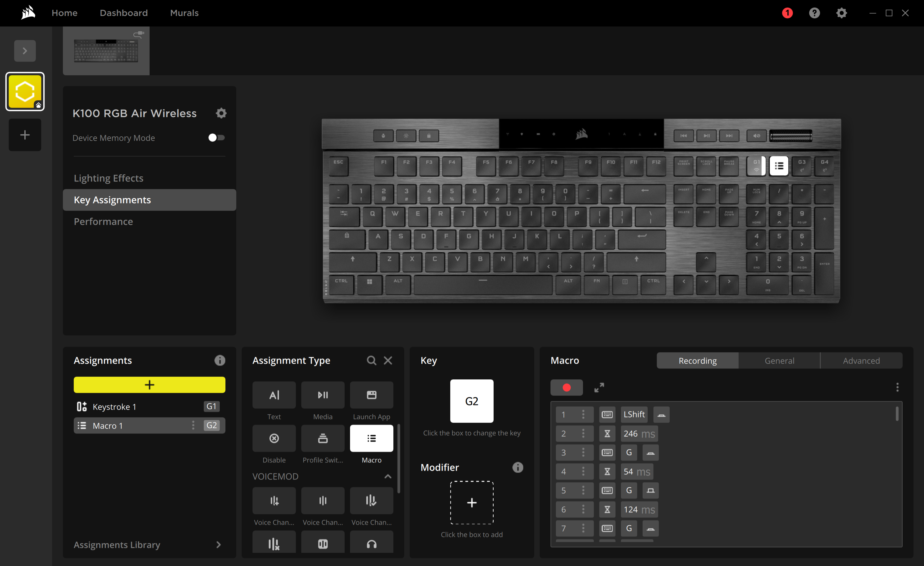Toggle key release state for G in step 5
924x566 pixels.
coord(650,491)
